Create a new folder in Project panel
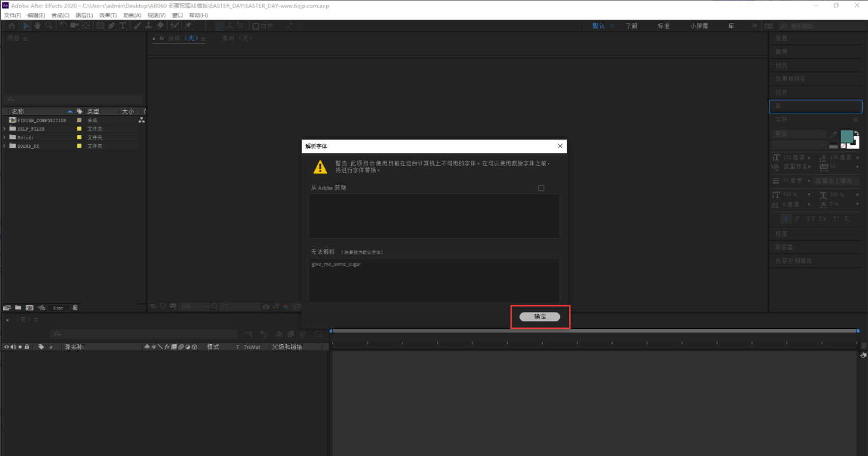 [x=18, y=308]
